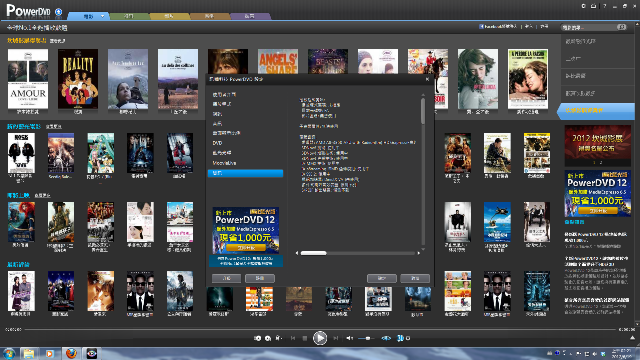This screenshot has height=360, width=640.
Task: Adjust the volume slider handle
Action: tap(368, 338)
